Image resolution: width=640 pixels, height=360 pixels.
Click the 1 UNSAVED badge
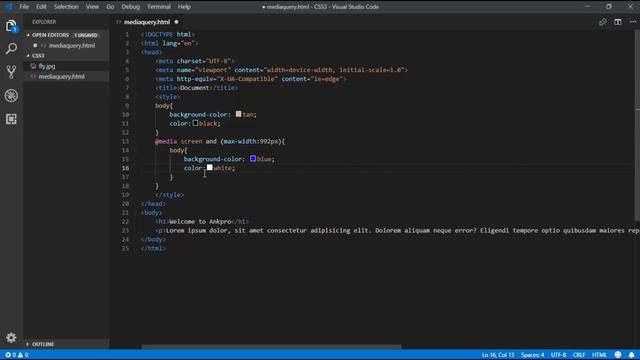[x=86, y=35]
